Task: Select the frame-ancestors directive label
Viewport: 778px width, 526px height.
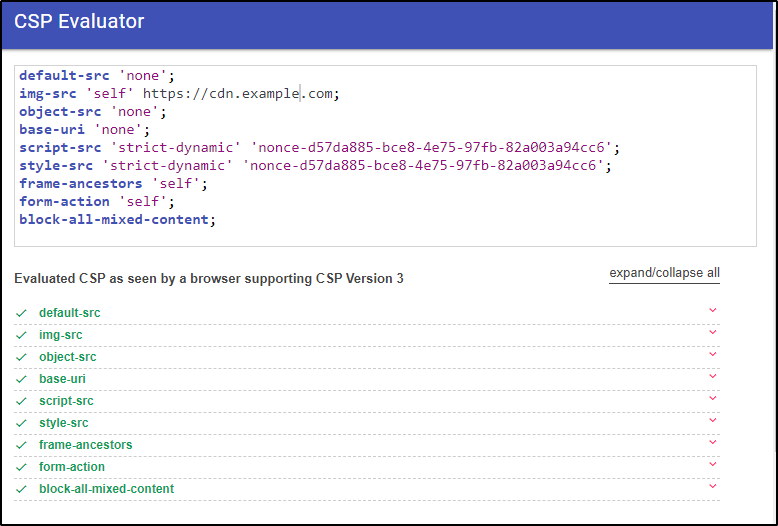Action: [86, 445]
